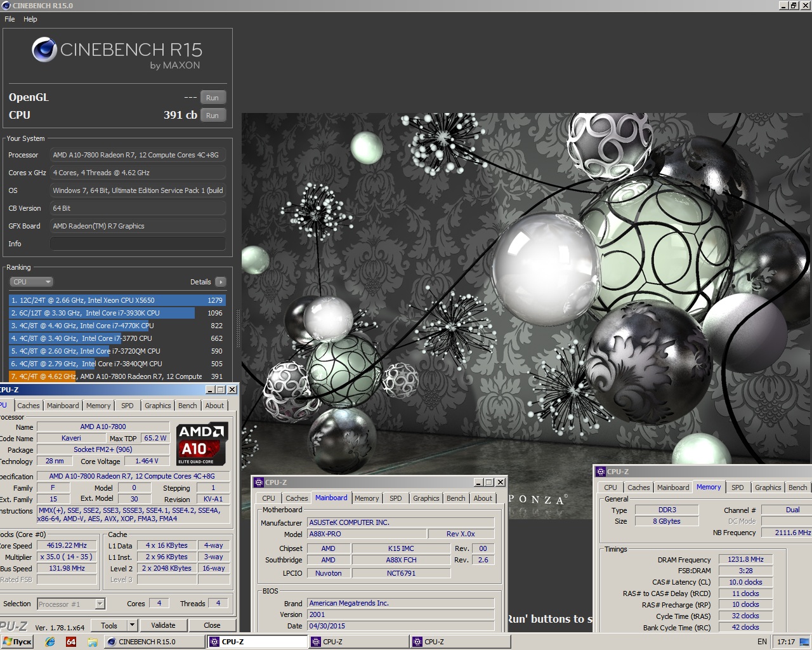Switch to About tab in mainboard CPU-Z window
The height and width of the screenshot is (650, 812).
coord(483,498)
